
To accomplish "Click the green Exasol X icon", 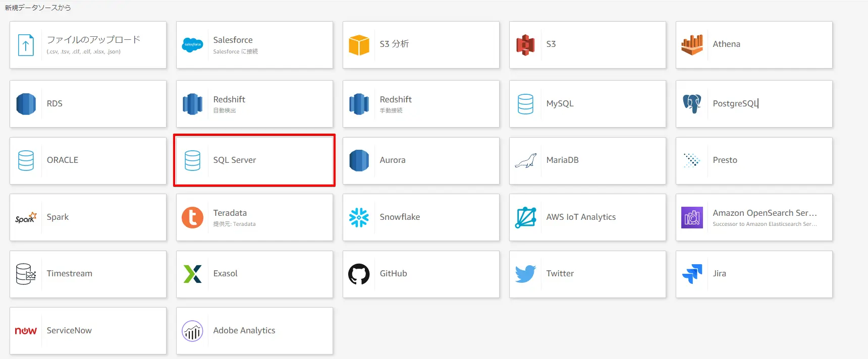I will point(192,274).
